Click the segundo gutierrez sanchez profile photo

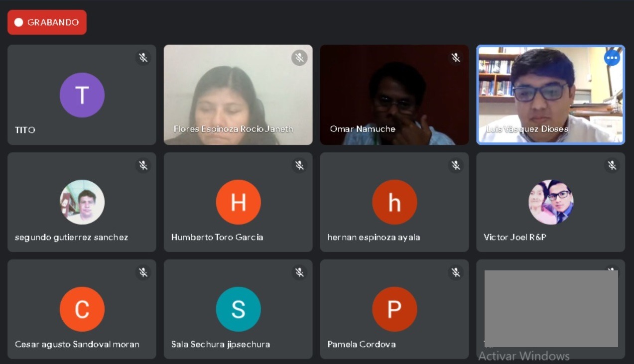click(82, 202)
